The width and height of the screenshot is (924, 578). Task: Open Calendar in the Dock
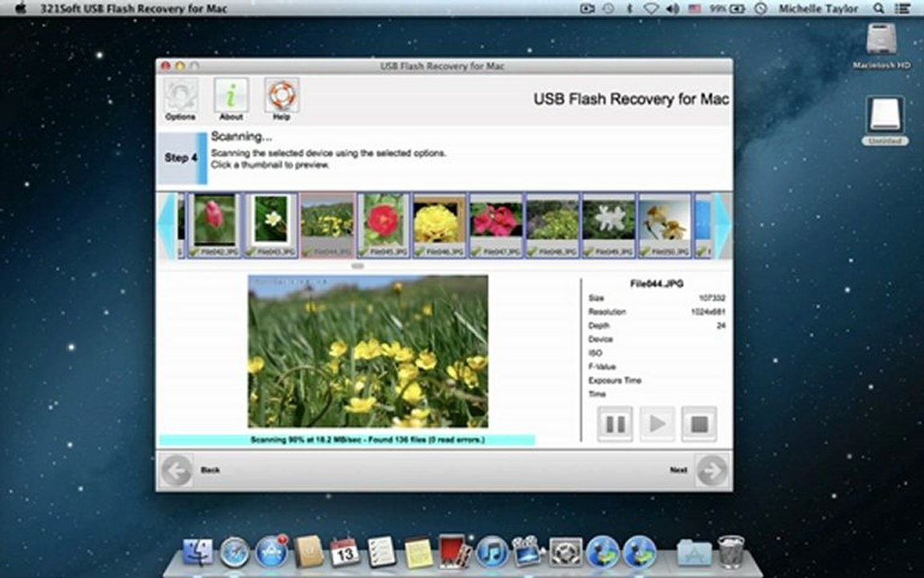click(345, 552)
